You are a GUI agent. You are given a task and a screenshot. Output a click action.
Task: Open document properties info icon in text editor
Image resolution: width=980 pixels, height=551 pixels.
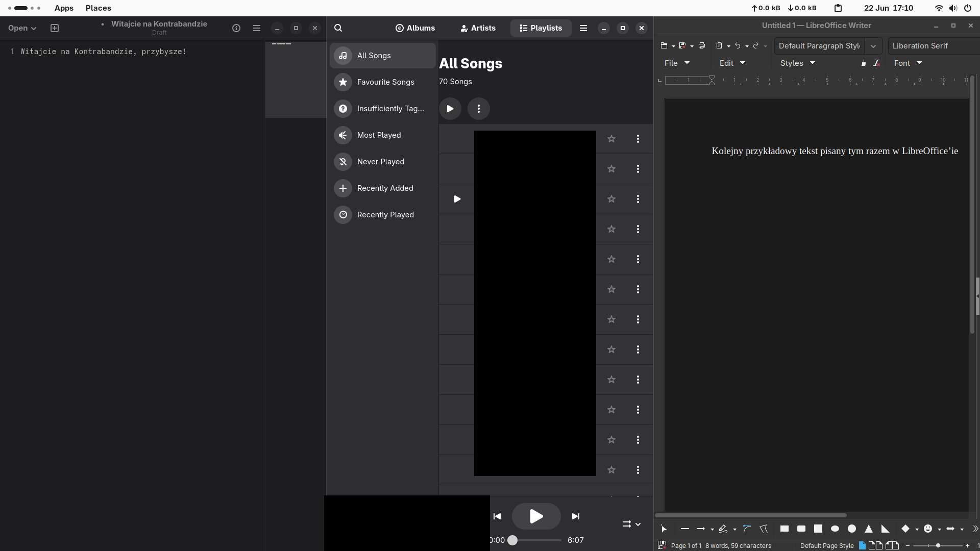point(236,28)
